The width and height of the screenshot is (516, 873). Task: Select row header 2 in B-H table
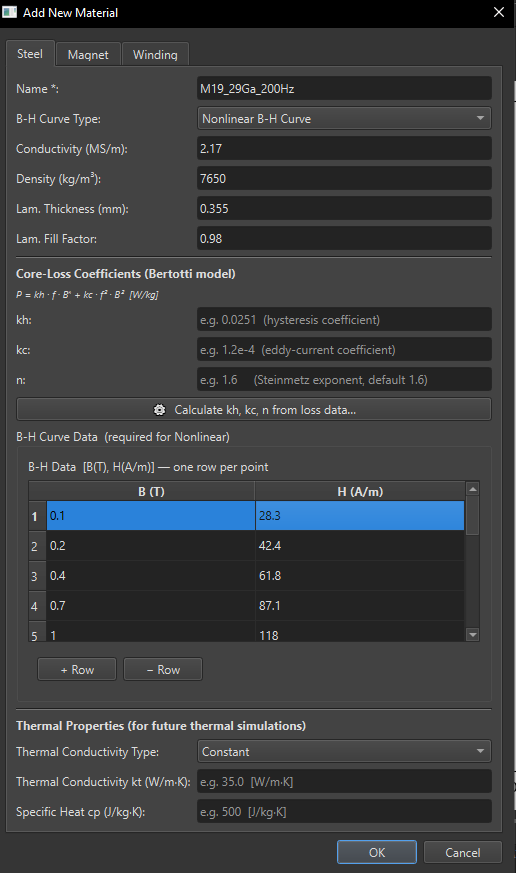37,546
